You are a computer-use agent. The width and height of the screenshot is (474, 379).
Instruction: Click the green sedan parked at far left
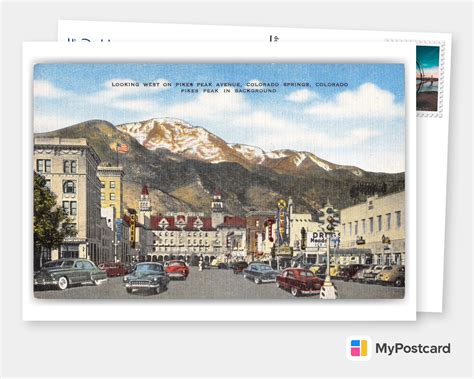70,273
